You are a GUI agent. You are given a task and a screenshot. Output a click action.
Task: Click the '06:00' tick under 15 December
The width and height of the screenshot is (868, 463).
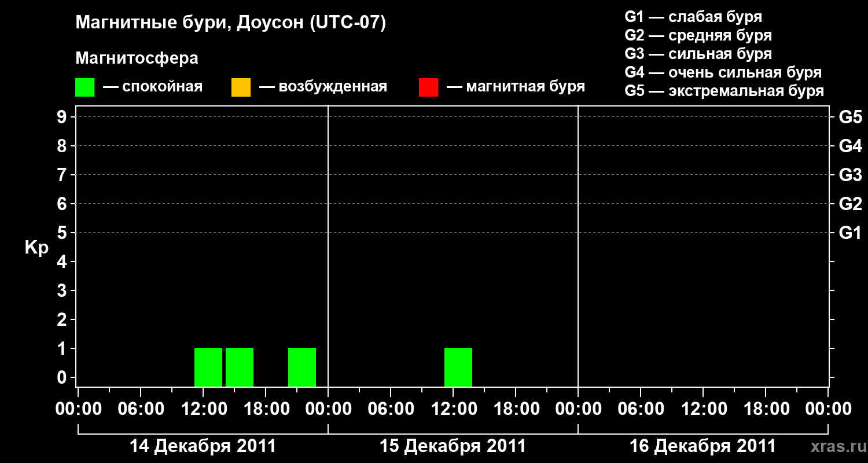(391, 409)
